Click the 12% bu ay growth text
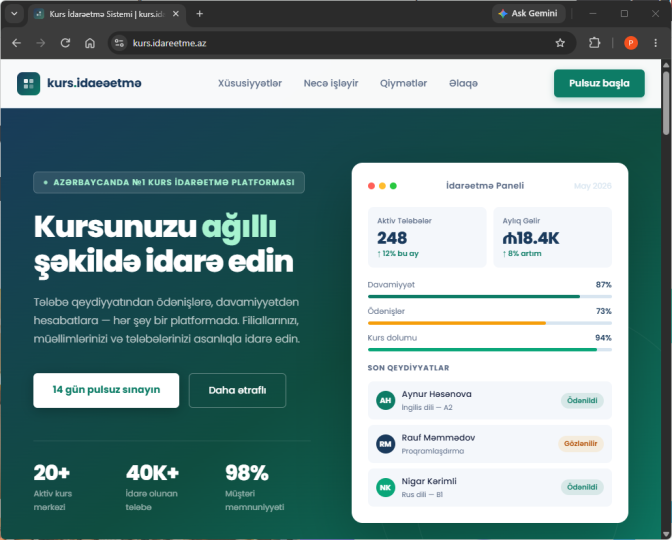The height and width of the screenshot is (540, 672). (x=398, y=254)
